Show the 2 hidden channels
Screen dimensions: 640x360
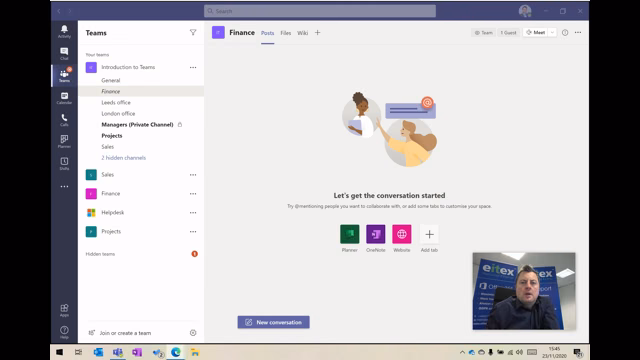click(x=124, y=158)
